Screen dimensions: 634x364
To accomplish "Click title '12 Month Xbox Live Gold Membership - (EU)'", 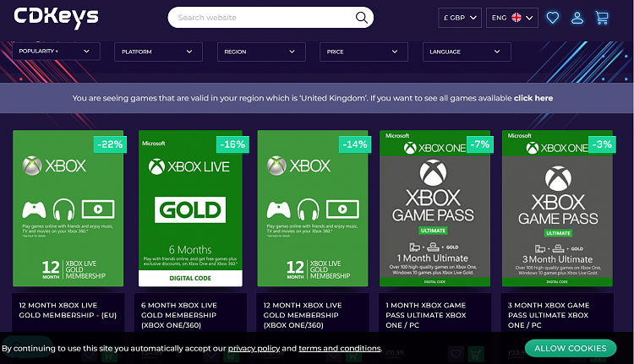I will (x=68, y=310).
